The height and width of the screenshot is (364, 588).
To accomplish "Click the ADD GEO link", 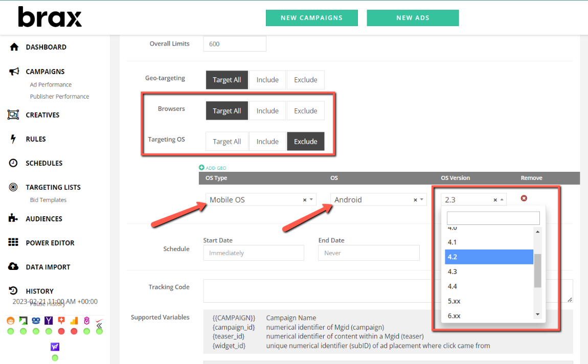I will [x=212, y=168].
